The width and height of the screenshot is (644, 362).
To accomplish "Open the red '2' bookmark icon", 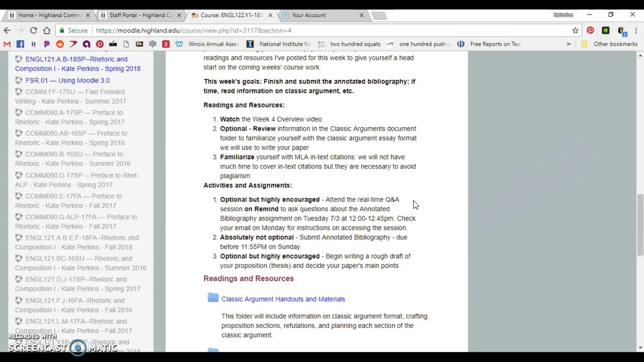I will point(166,44).
